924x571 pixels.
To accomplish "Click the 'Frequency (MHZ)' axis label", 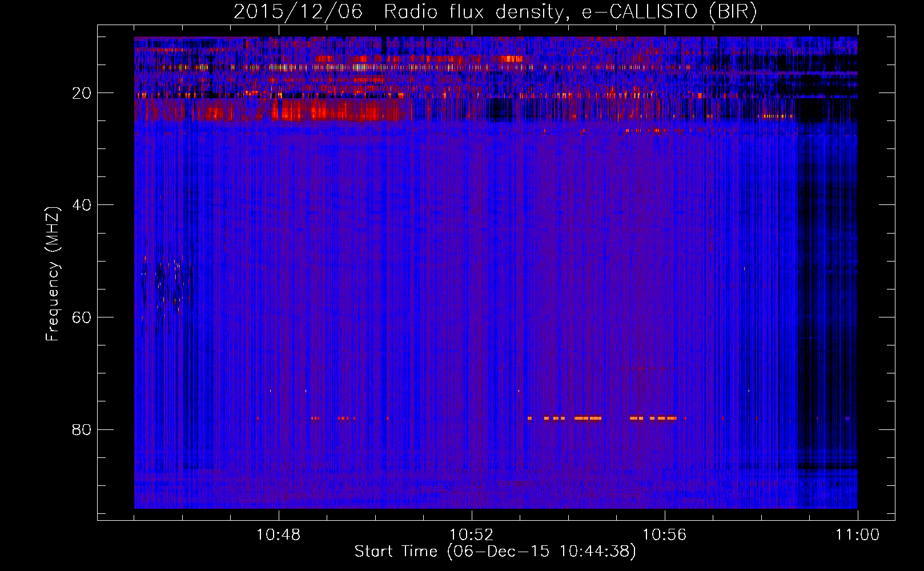I will [53, 274].
